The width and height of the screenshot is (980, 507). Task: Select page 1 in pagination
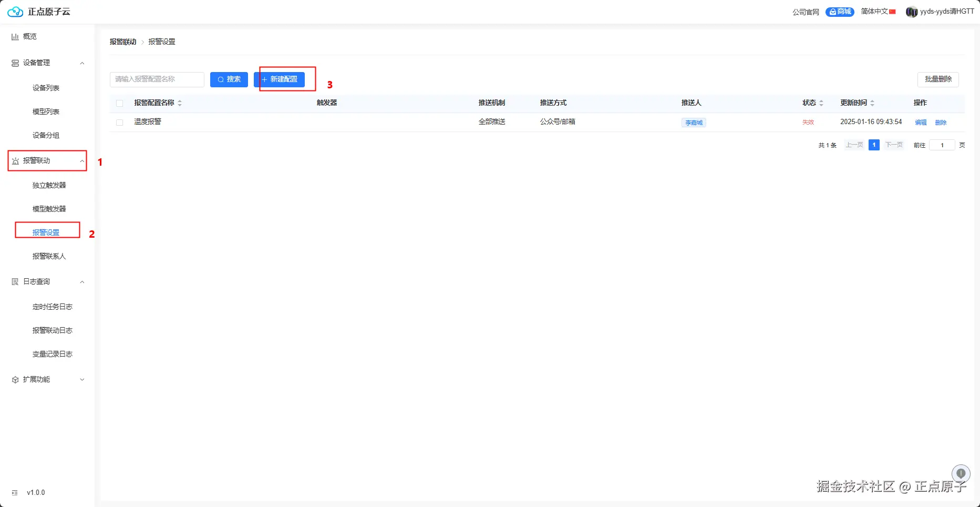[x=874, y=145]
